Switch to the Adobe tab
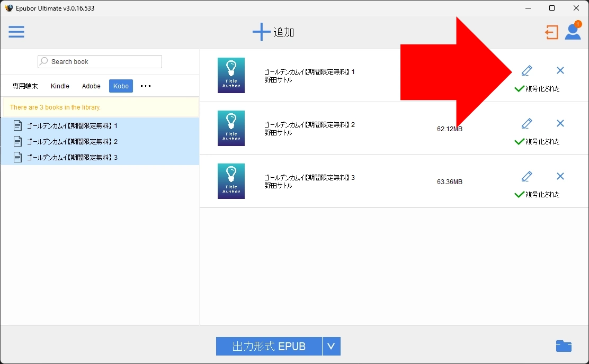 [91, 86]
